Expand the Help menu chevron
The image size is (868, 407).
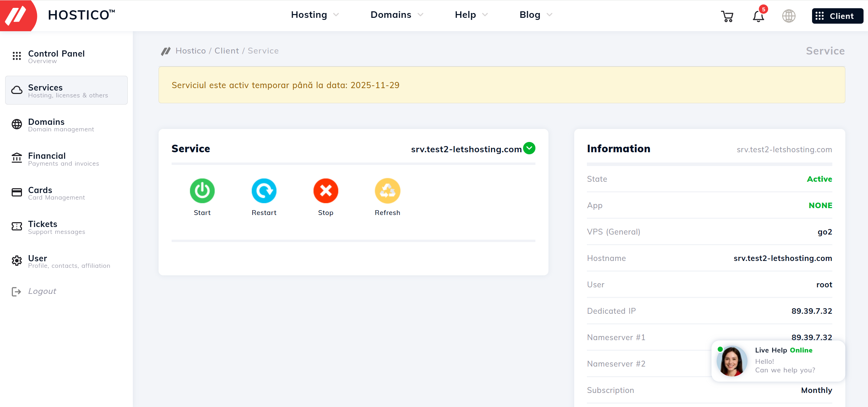pos(485,15)
